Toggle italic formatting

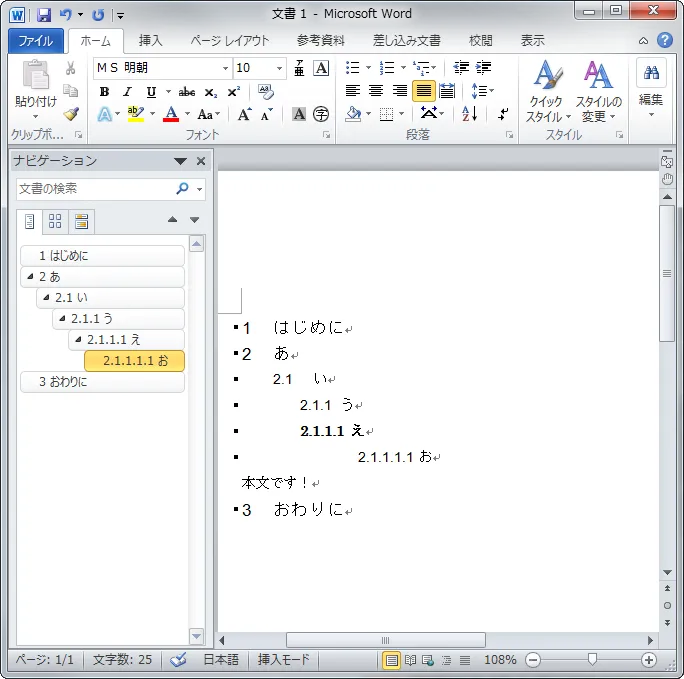tap(127, 92)
